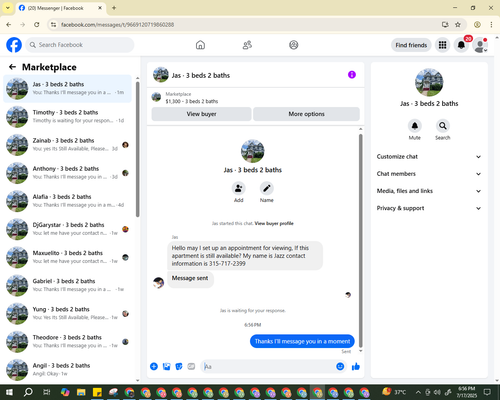The image size is (500, 400).
Task: Open the Groups icon in top navigation
Action: point(294,45)
